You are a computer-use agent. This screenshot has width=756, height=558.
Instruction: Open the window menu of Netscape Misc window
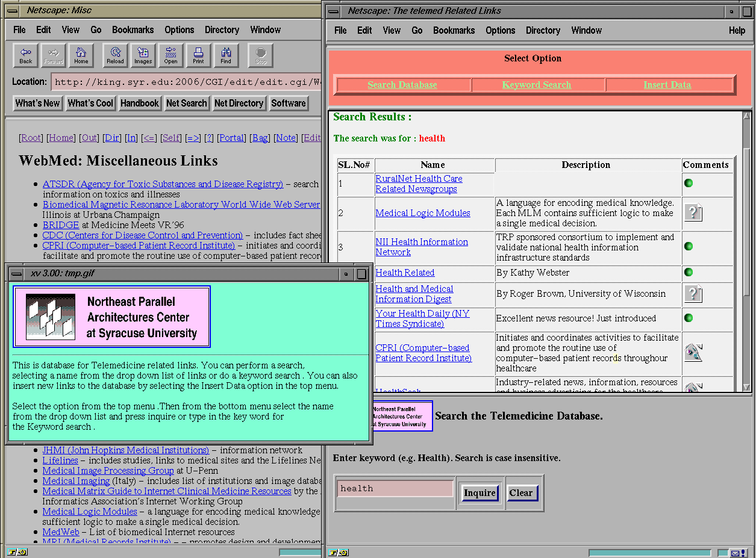click(12, 10)
